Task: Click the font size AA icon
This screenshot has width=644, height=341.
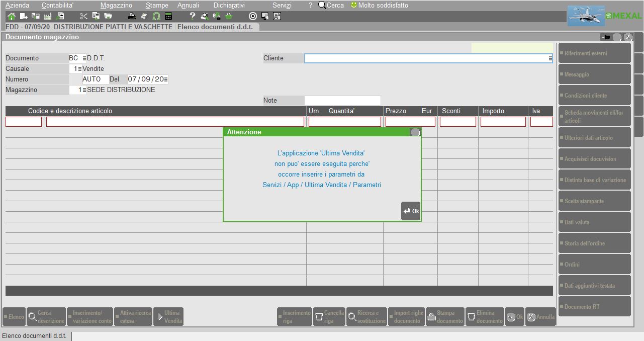Action: (277, 16)
